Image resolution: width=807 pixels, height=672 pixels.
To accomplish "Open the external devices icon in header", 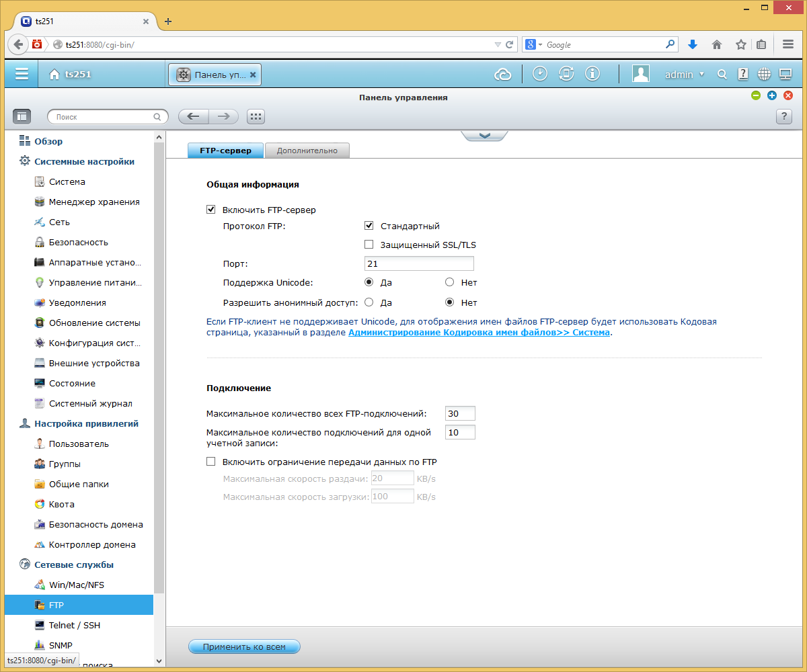I will coord(566,74).
